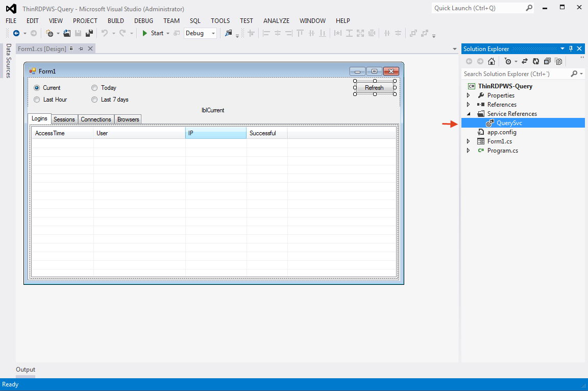Collapse all nodes in Solution Explorer

547,61
